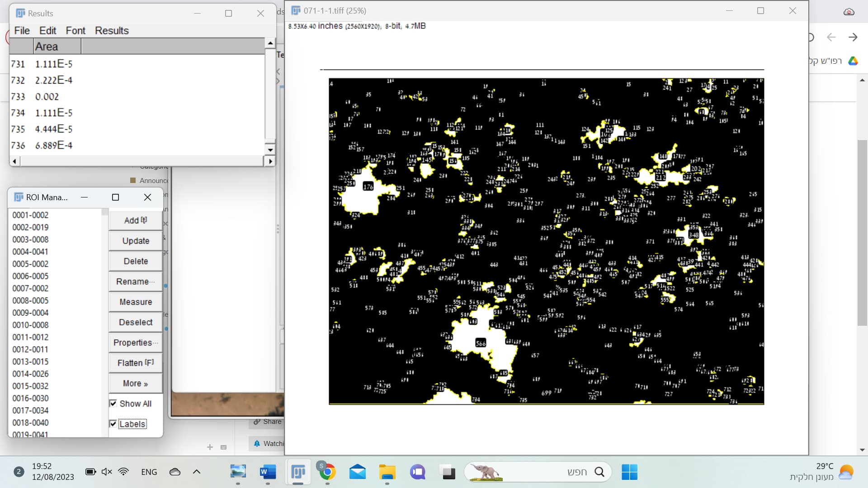The width and height of the screenshot is (868, 488).
Task: Open Microsoft Teams from the taskbar
Action: tap(416, 471)
